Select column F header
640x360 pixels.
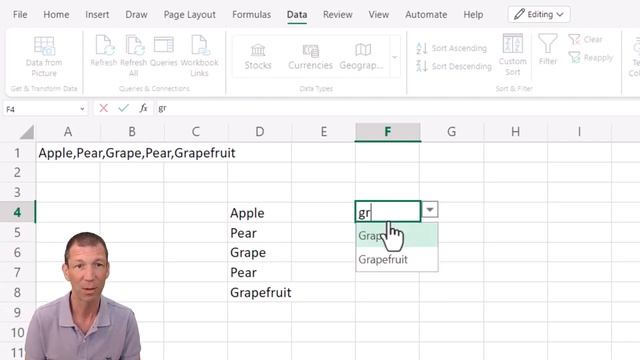coord(388,132)
